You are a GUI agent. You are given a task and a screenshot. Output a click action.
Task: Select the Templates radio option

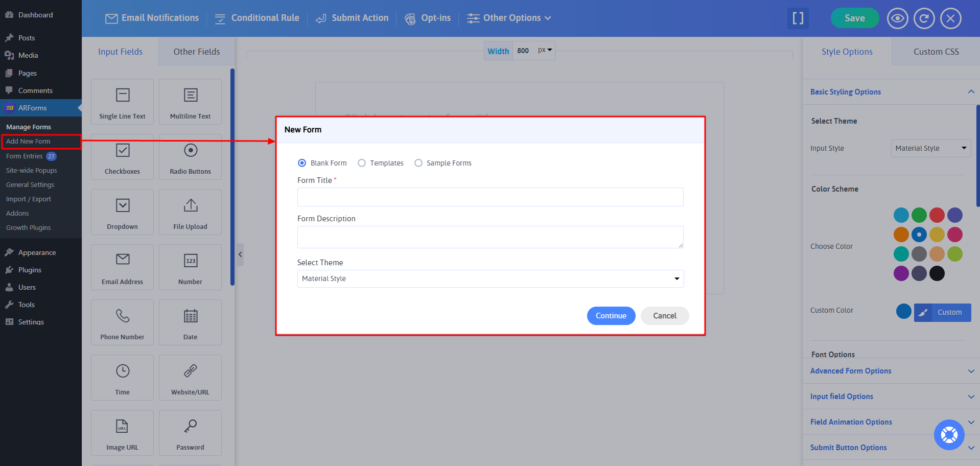pyautogui.click(x=362, y=163)
